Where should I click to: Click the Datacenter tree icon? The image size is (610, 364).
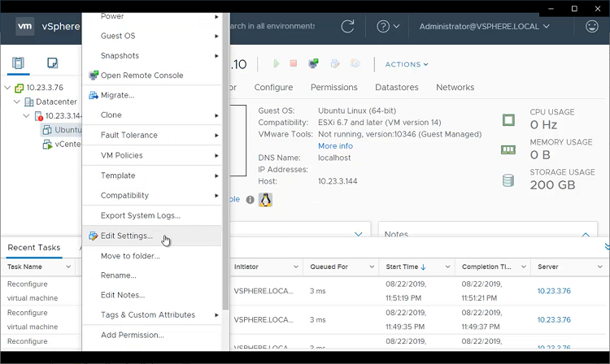coord(29,102)
